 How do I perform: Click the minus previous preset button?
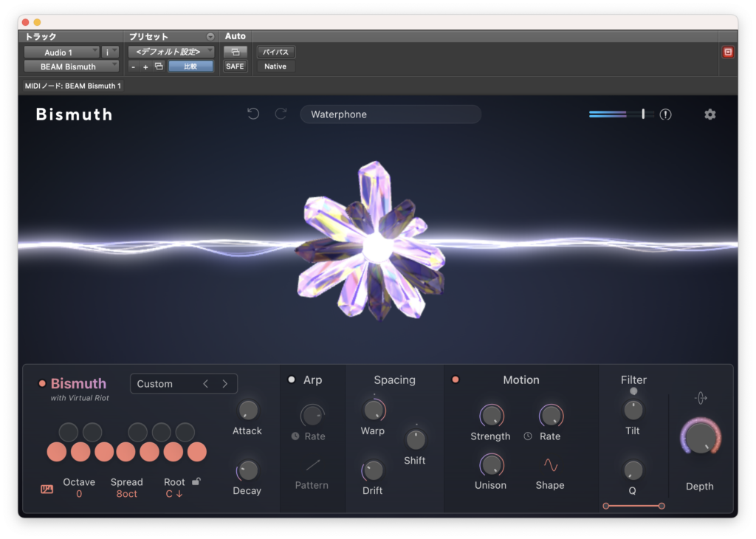pos(134,67)
